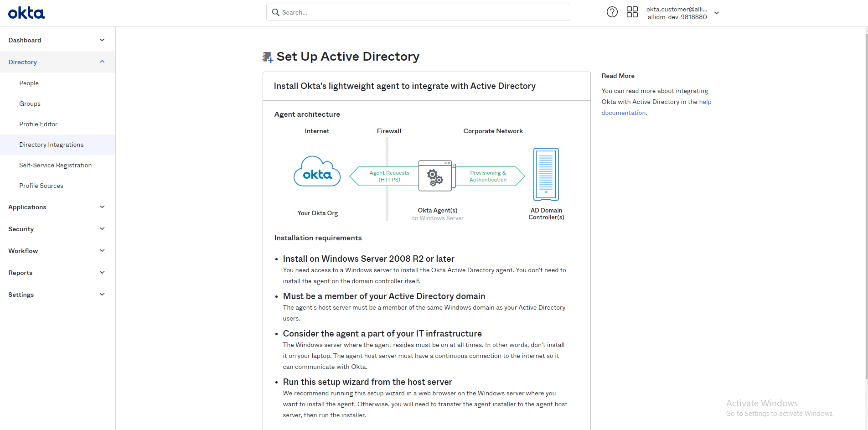The image size is (868, 430).
Task: Click 'Must be a member of your Active Directory domain'
Action: [x=384, y=296]
